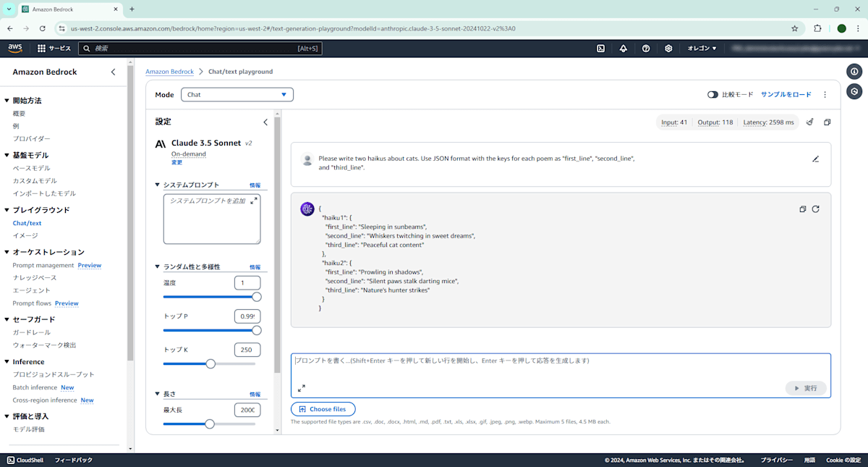Open the notifications bell icon
The width and height of the screenshot is (868, 467).
[x=623, y=49]
